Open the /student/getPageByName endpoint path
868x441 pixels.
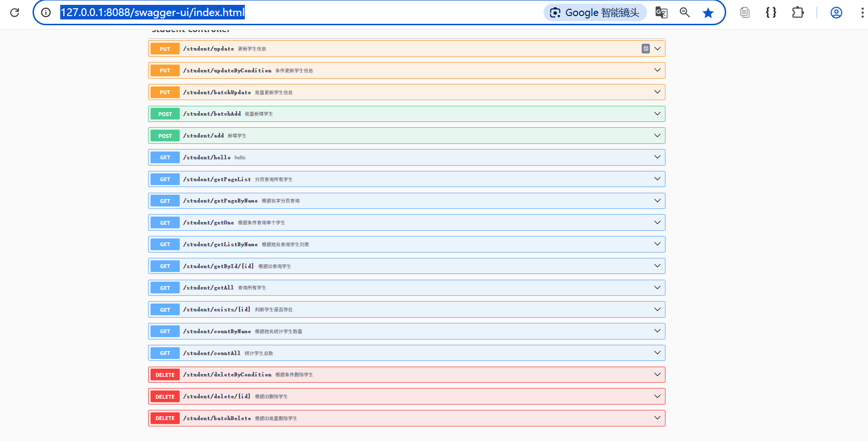click(x=221, y=201)
